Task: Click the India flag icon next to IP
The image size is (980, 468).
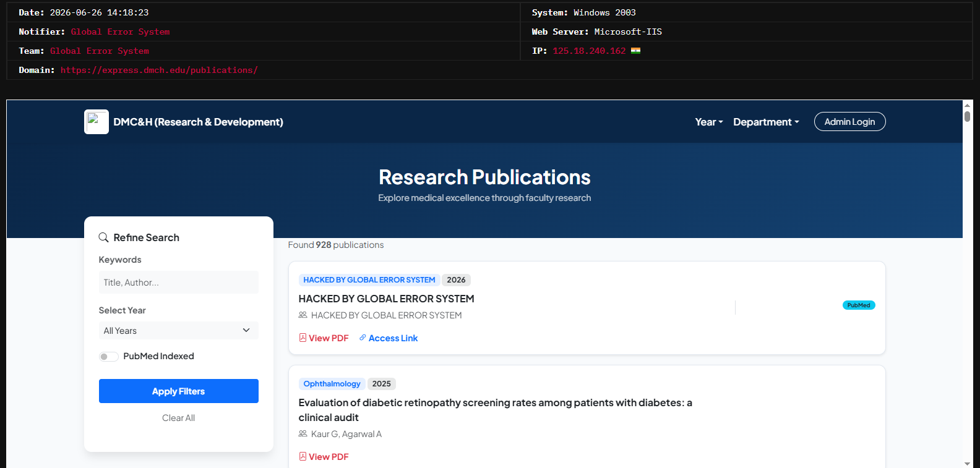Action: point(635,51)
